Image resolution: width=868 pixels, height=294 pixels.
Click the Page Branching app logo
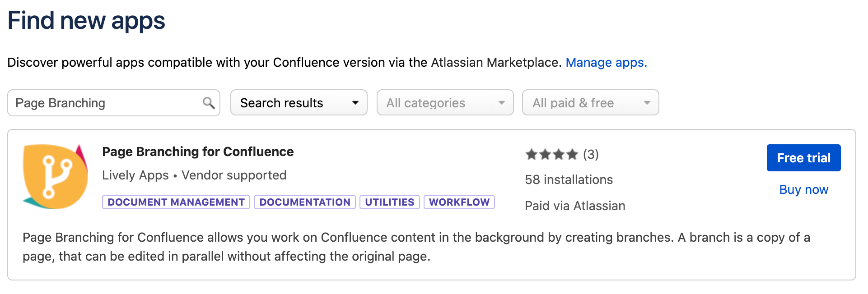coord(55,177)
